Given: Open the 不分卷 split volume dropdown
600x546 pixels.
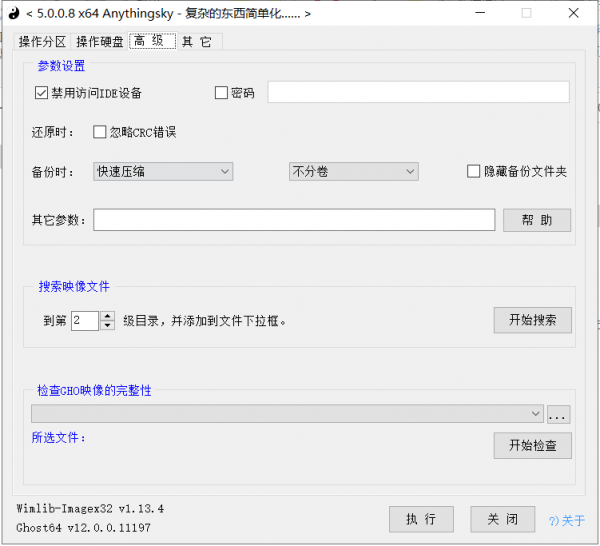Looking at the screenshot, I should tap(354, 171).
